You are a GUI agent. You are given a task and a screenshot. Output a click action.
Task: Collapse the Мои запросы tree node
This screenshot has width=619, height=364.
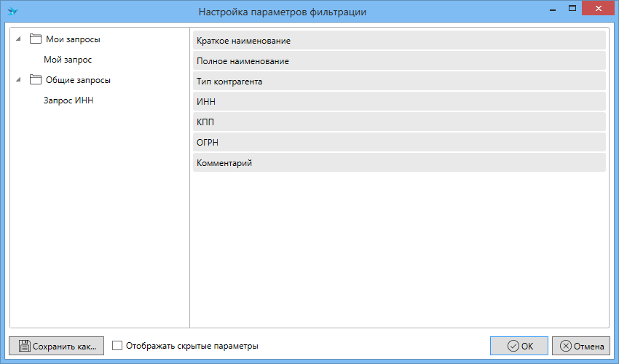click(x=17, y=39)
